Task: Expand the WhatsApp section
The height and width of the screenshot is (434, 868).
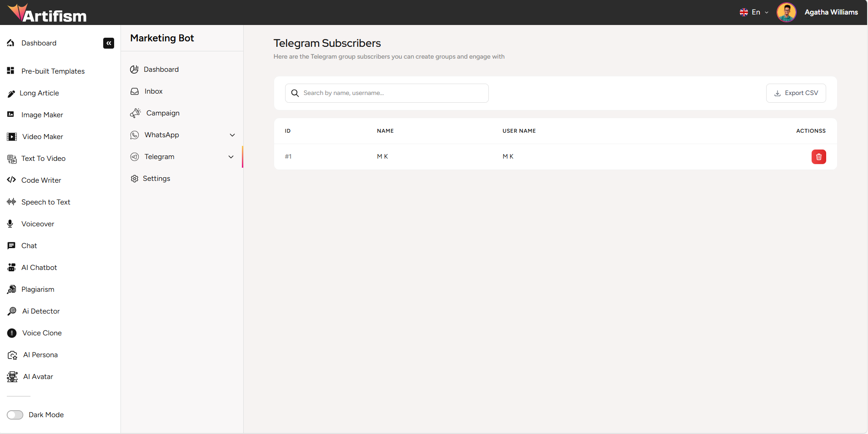Action: tap(232, 135)
